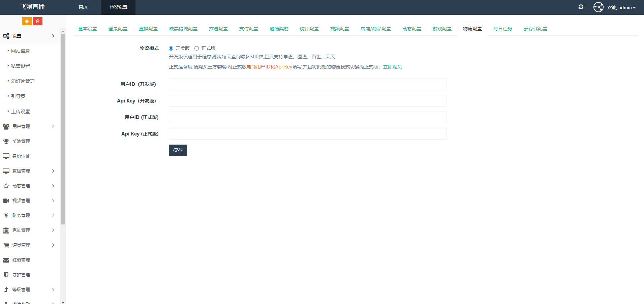Expand the 用户管理 sidebar section

30,126
